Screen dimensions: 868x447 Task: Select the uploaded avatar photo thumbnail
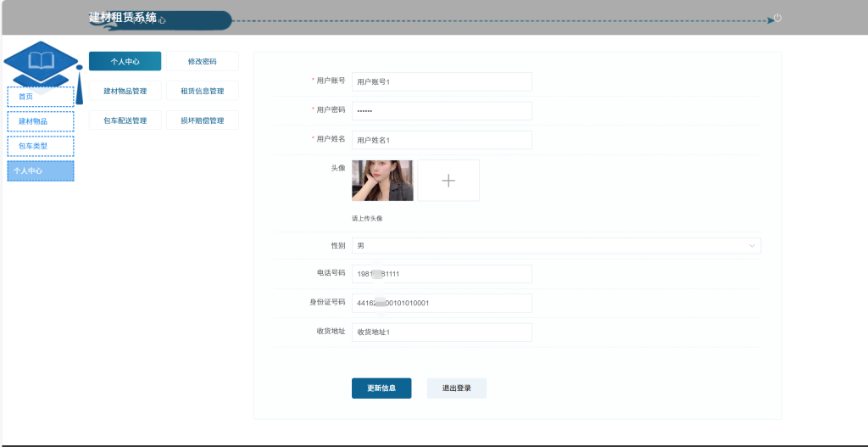coord(382,181)
